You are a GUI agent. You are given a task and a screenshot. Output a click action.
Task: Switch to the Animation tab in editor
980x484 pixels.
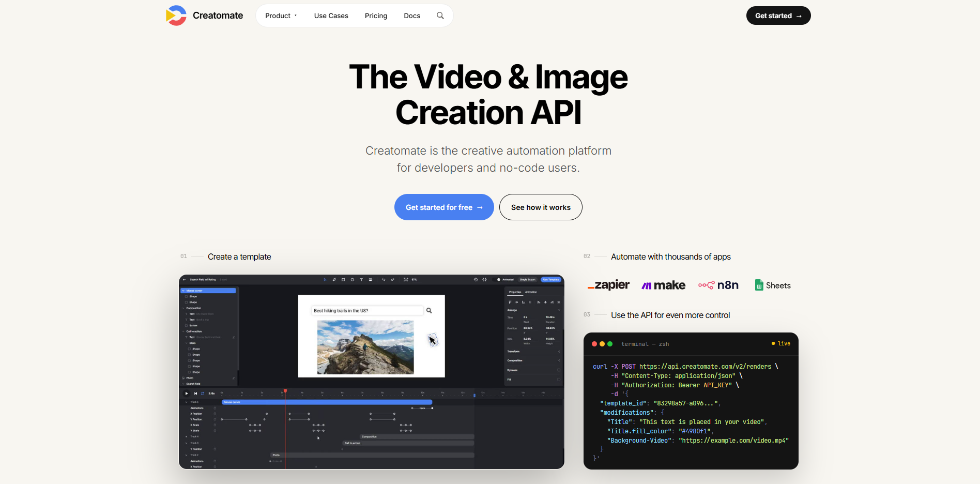(x=531, y=292)
